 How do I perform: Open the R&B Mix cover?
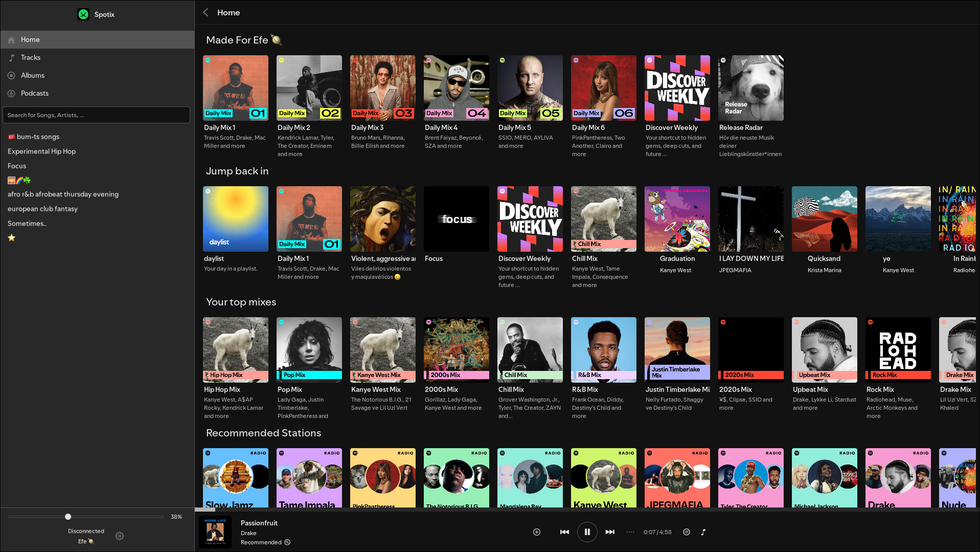click(604, 350)
